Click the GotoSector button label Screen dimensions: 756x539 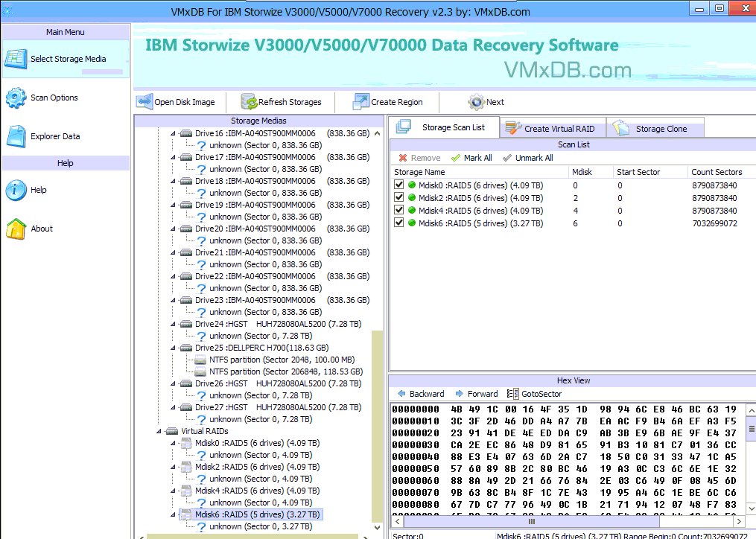click(541, 394)
